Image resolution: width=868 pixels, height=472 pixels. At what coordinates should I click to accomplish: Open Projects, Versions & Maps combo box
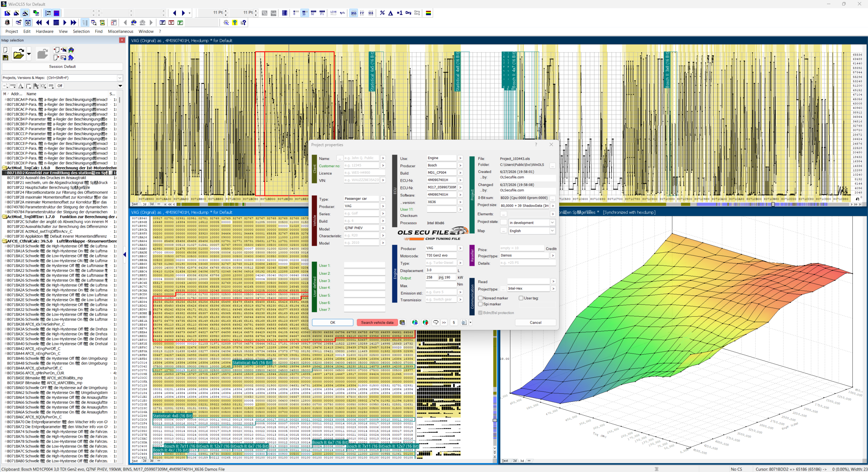tap(62, 78)
